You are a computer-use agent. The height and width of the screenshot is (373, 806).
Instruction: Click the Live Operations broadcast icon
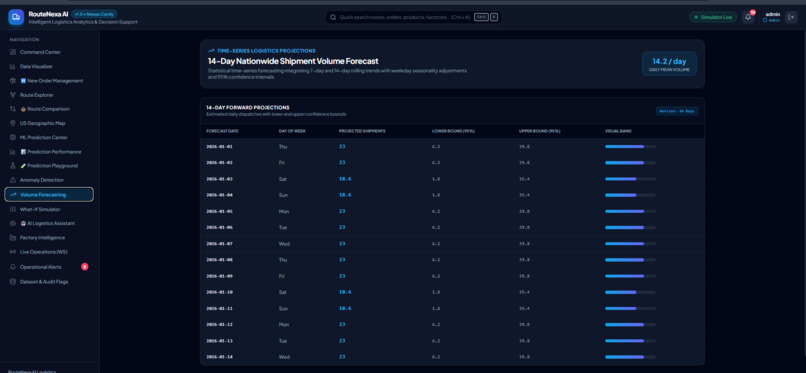click(x=13, y=252)
